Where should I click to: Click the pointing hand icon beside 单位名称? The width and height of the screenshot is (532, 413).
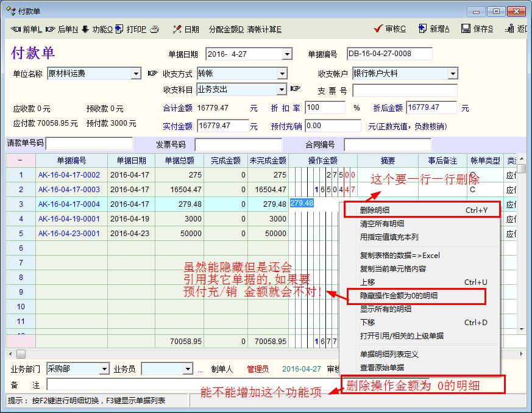click(152, 74)
